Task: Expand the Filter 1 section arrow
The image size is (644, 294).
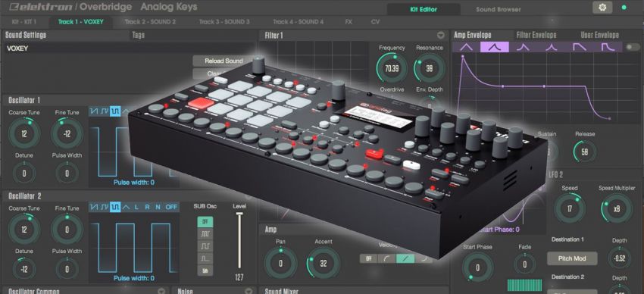Action: tap(441, 35)
